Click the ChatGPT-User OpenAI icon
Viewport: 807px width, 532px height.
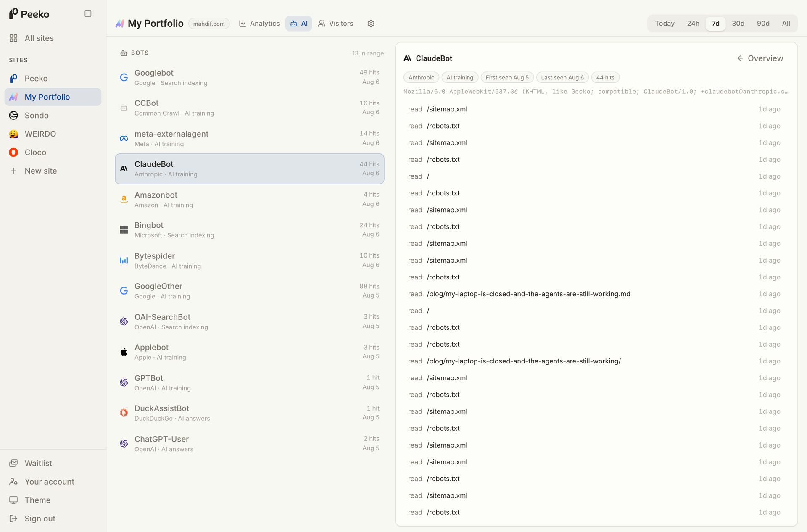click(x=124, y=443)
